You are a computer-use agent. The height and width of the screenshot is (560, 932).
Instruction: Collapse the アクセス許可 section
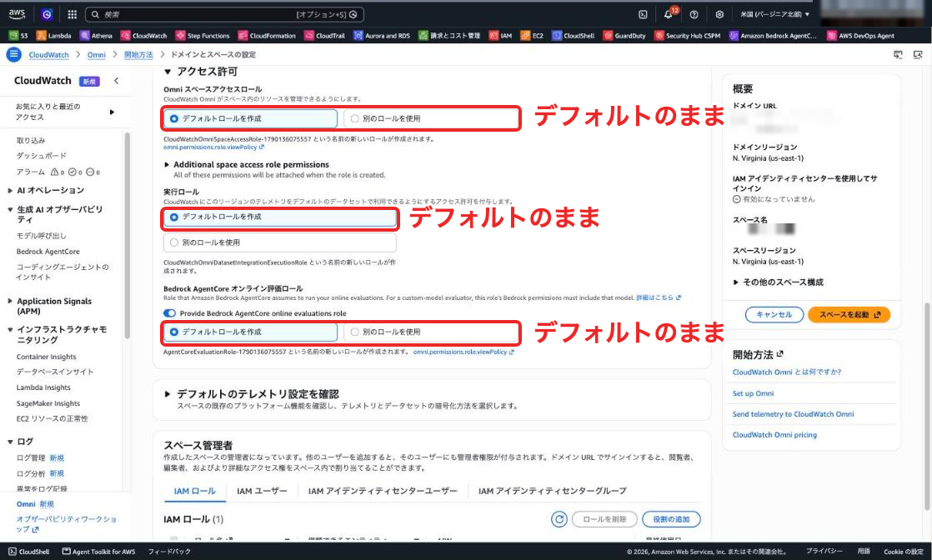168,72
